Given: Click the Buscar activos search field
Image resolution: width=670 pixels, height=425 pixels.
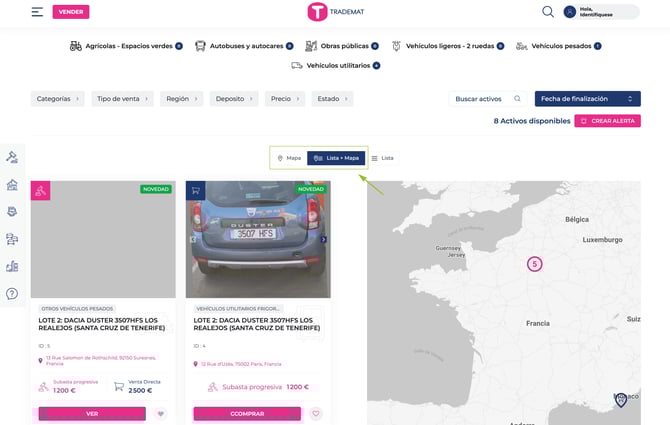Looking at the screenshot, I should [x=488, y=99].
